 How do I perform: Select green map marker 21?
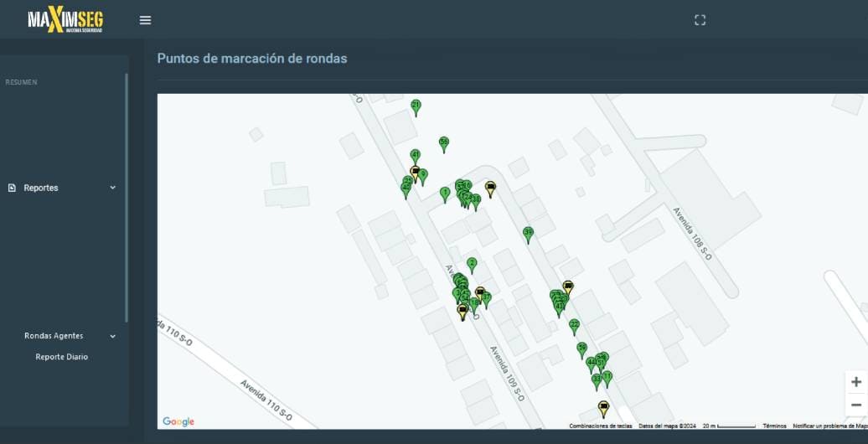tap(416, 107)
